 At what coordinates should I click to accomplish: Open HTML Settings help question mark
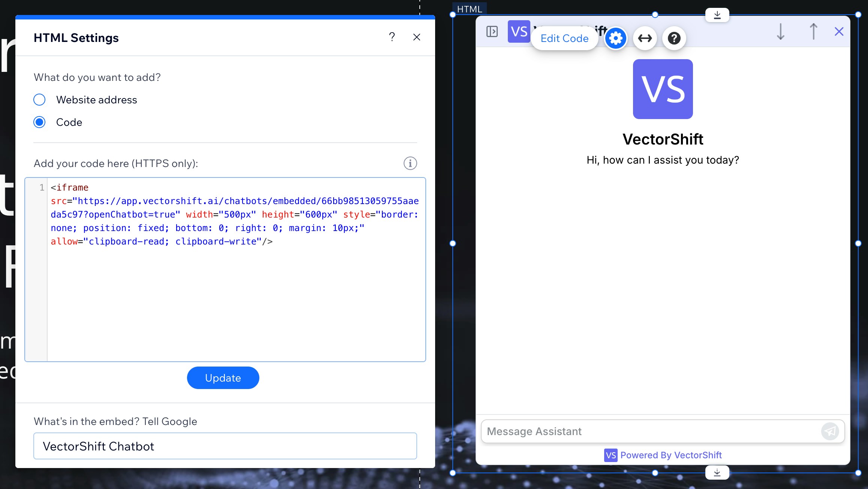pos(392,37)
